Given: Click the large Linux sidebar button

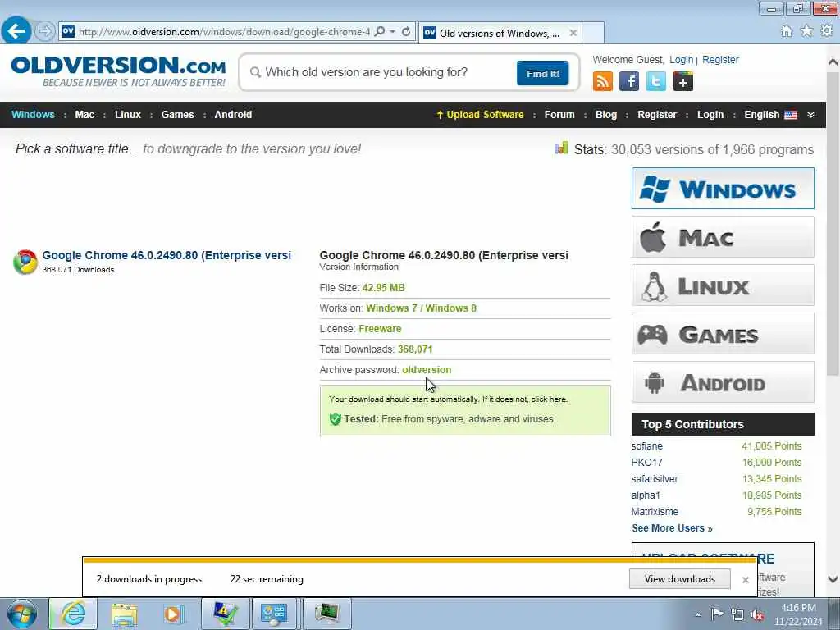Looking at the screenshot, I should pyautogui.click(x=723, y=285).
